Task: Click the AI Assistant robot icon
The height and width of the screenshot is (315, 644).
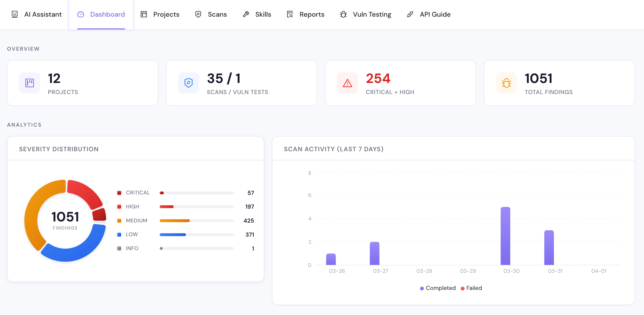Action: click(x=15, y=14)
